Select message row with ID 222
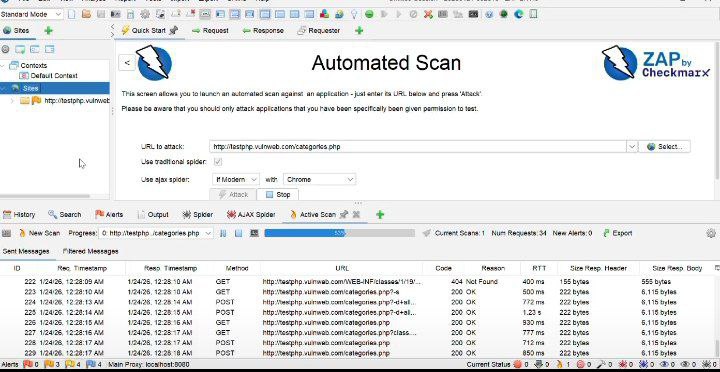This screenshot has height=372, width=720. click(357, 282)
